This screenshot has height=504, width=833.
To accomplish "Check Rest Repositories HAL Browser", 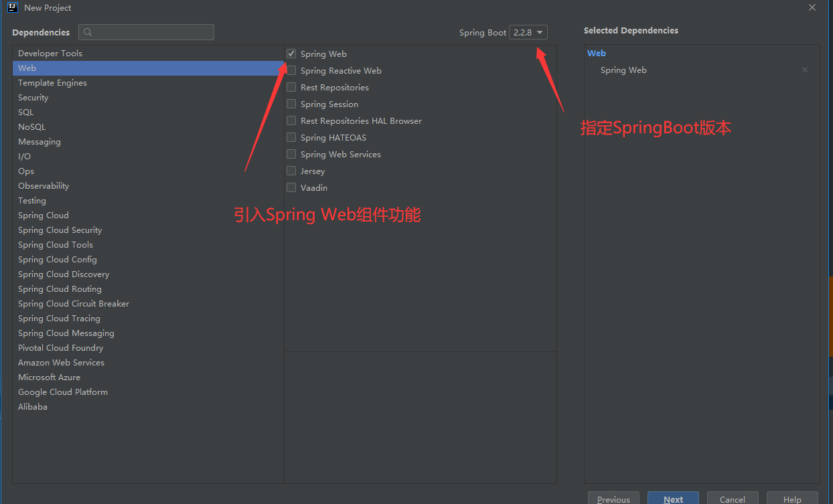I will [291, 120].
